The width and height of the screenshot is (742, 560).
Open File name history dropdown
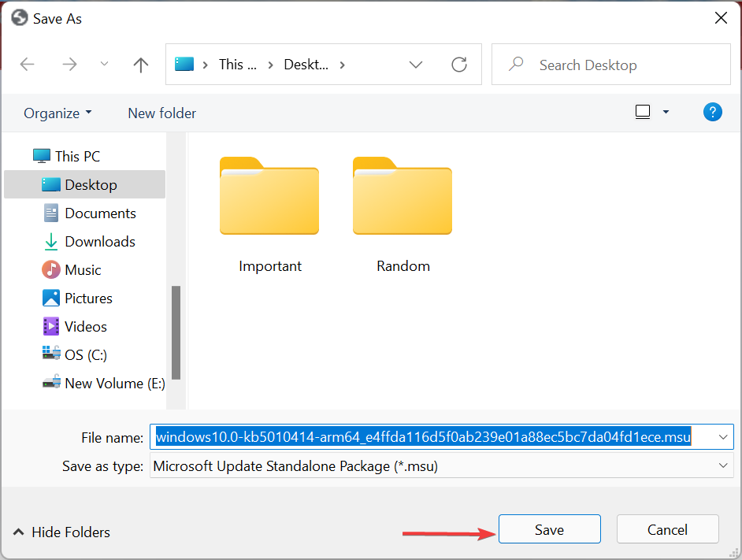pos(722,437)
